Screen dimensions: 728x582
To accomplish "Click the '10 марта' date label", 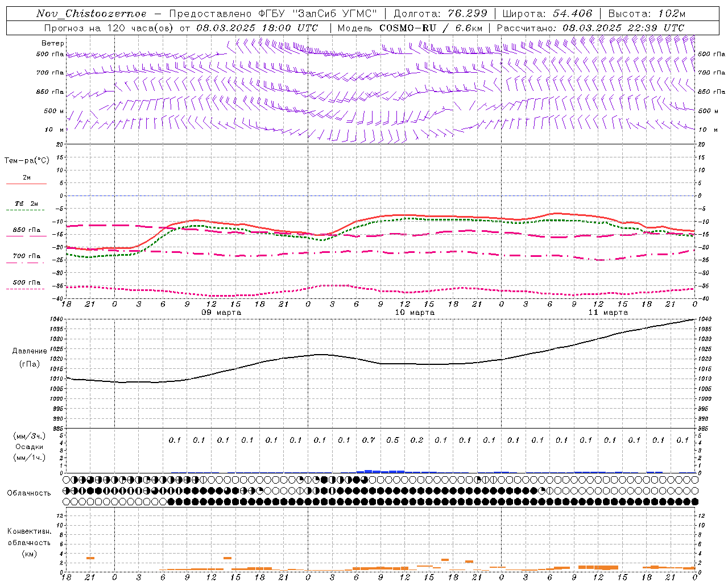I will [415, 313].
